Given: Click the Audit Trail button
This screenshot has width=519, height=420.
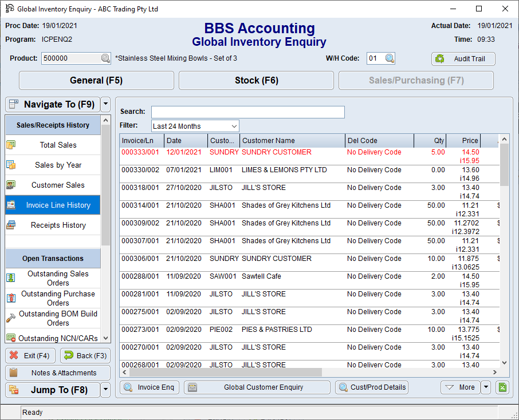Looking at the screenshot, I should (463, 58).
